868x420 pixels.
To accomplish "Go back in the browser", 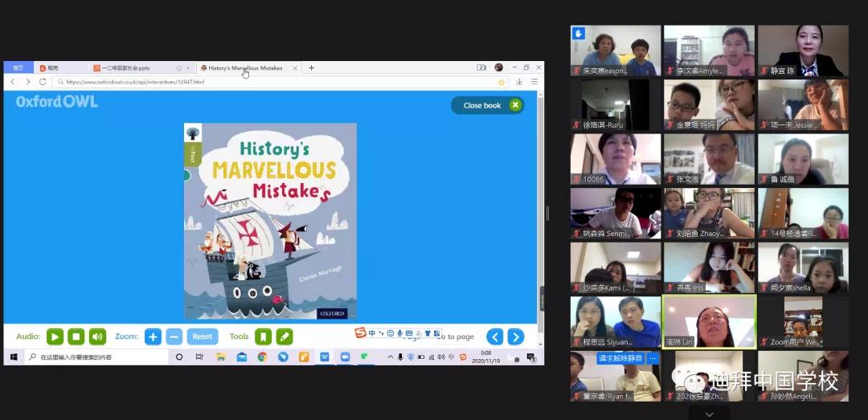I will click(x=13, y=81).
